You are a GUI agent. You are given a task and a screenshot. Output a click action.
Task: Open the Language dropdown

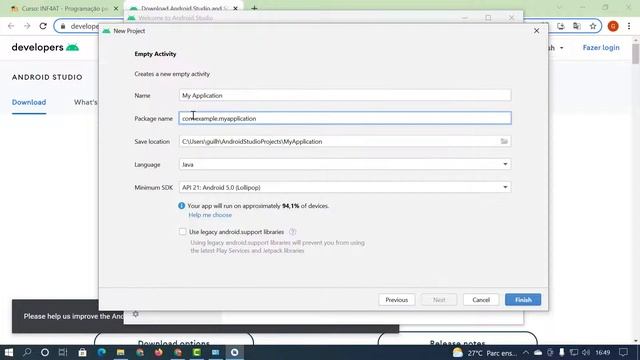[345, 164]
